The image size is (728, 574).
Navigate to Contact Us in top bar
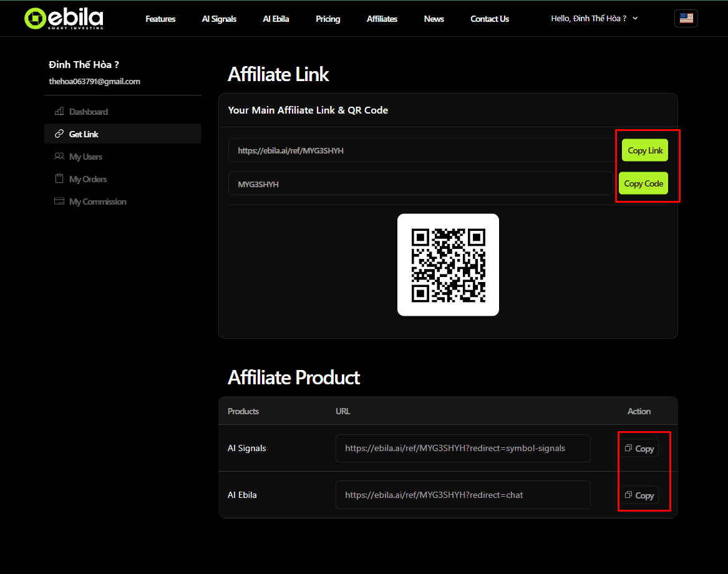pyautogui.click(x=489, y=19)
